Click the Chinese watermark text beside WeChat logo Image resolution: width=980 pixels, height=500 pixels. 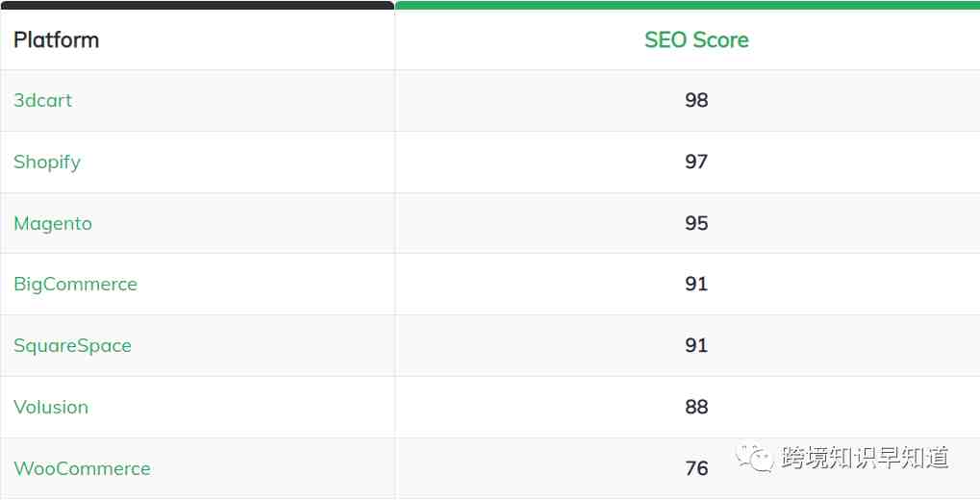point(865,458)
